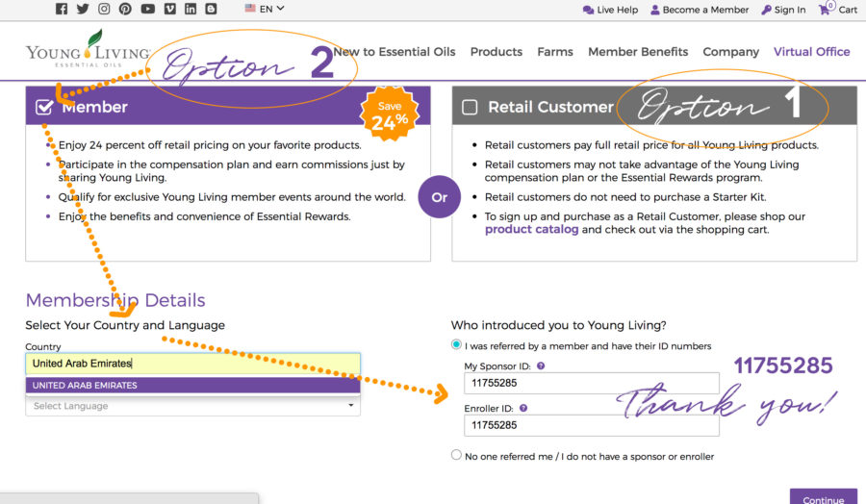The height and width of the screenshot is (504, 866).
Task: Open the Farms menu
Action: [x=555, y=52]
